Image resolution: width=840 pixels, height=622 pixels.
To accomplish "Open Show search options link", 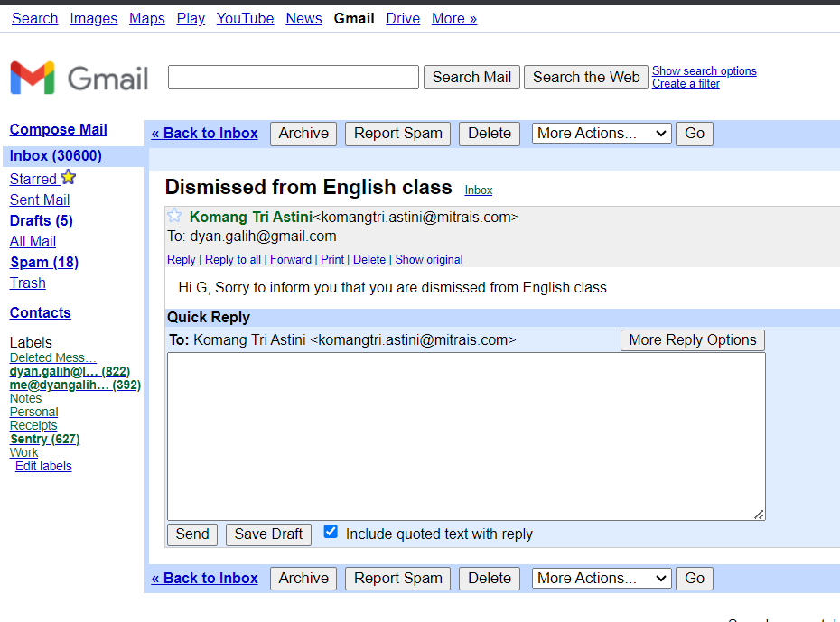I will click(704, 70).
